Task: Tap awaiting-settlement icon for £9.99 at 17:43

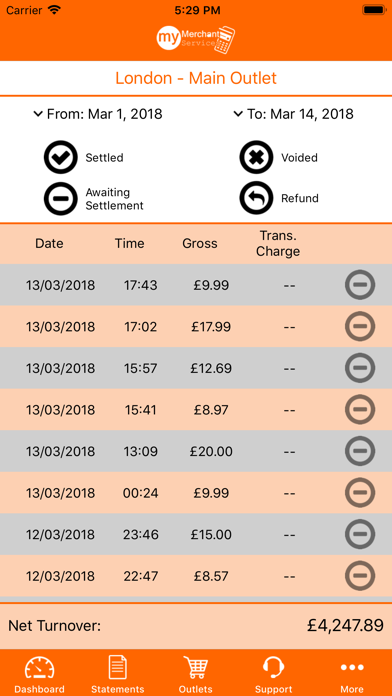Action: 360,285
